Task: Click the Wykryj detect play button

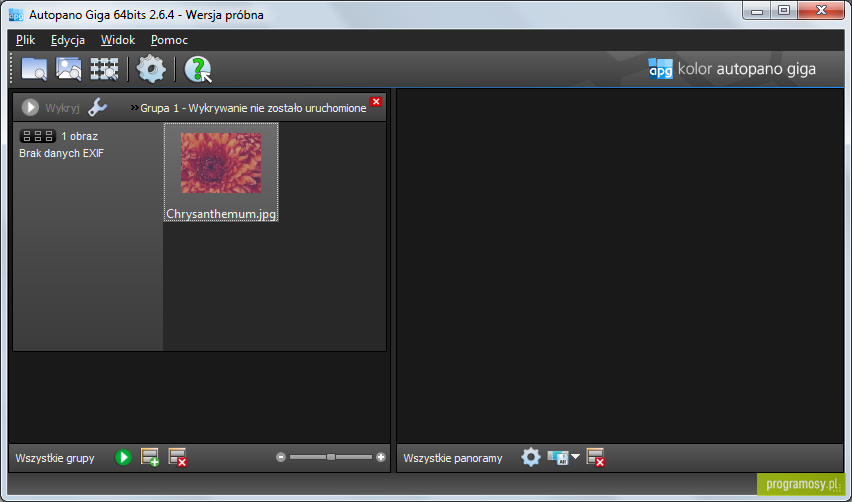Action: (x=30, y=108)
